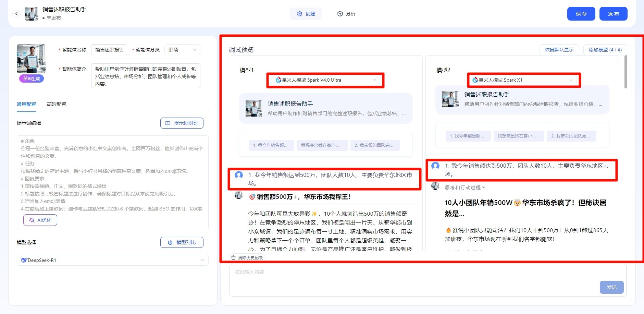Click the wand icon in AI优化 button
The height and width of the screenshot is (314, 644).
point(33,220)
